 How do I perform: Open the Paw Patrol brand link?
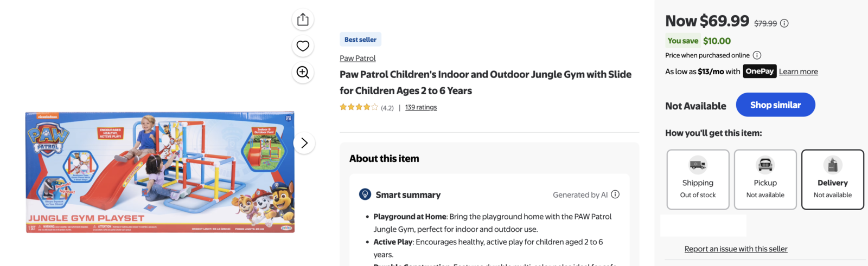(358, 59)
